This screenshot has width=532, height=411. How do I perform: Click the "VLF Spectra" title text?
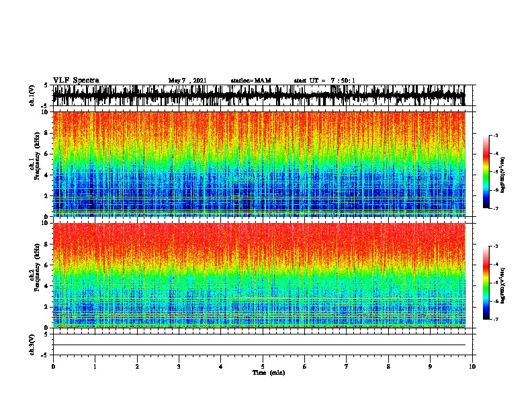click(76, 80)
